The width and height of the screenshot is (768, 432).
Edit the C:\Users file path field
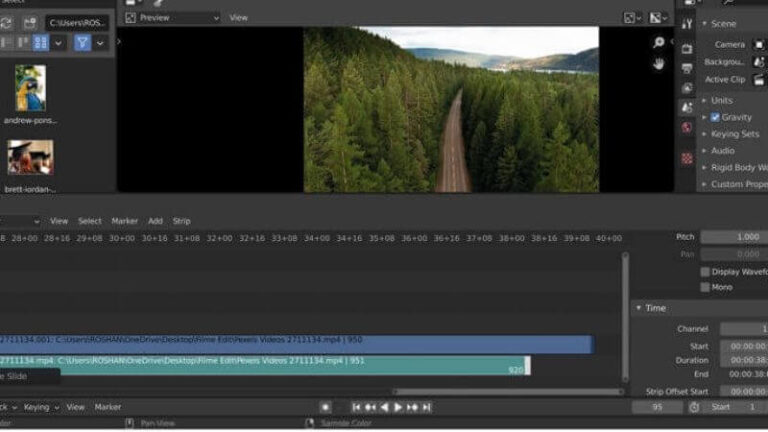pyautogui.click(x=77, y=23)
